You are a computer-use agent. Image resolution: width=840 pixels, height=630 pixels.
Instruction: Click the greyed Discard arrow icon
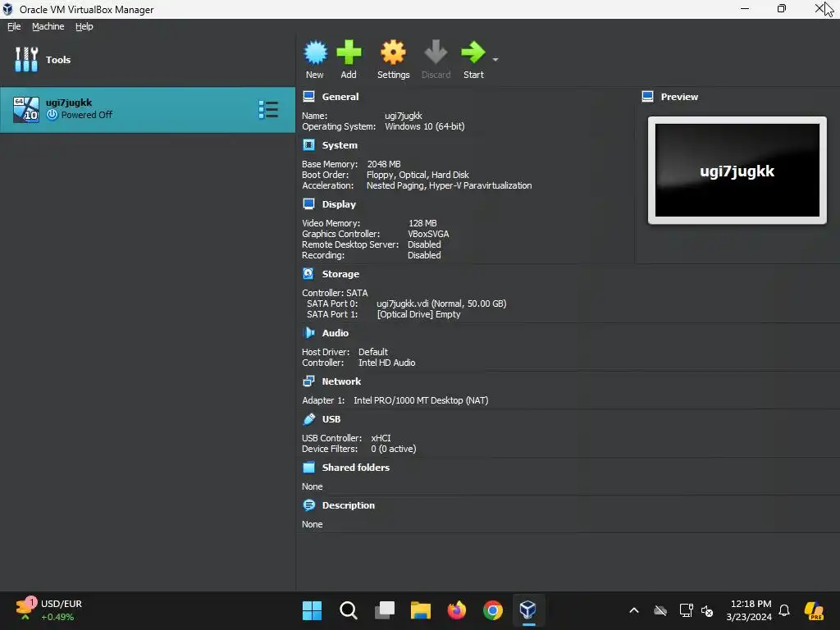tap(436, 52)
